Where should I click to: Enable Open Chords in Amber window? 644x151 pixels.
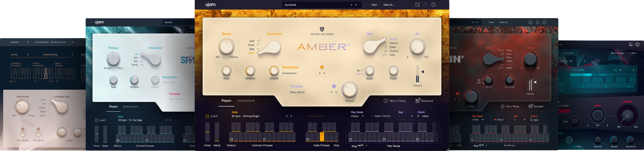(x=381, y=116)
